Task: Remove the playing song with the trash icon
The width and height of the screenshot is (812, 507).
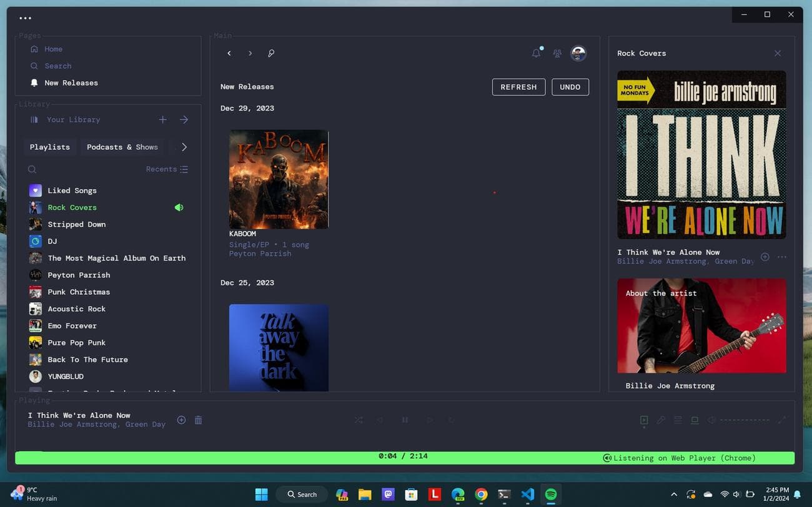Action: [x=198, y=420]
